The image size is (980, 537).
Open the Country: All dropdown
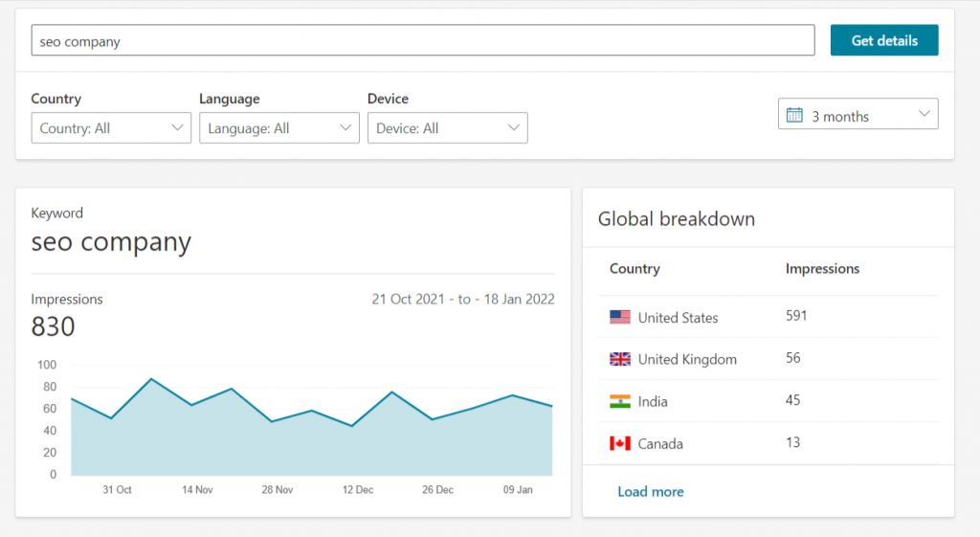tap(111, 128)
